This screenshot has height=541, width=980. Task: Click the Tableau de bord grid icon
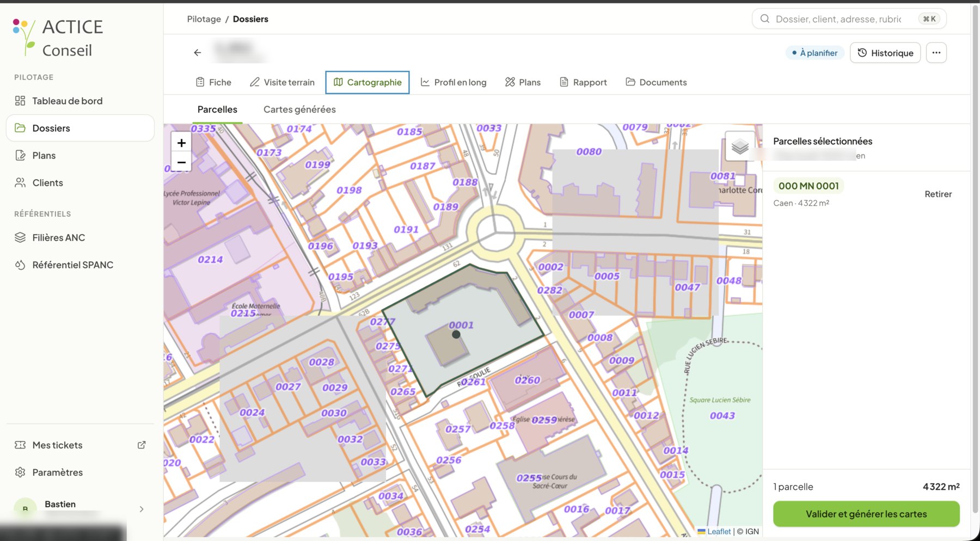click(x=20, y=101)
